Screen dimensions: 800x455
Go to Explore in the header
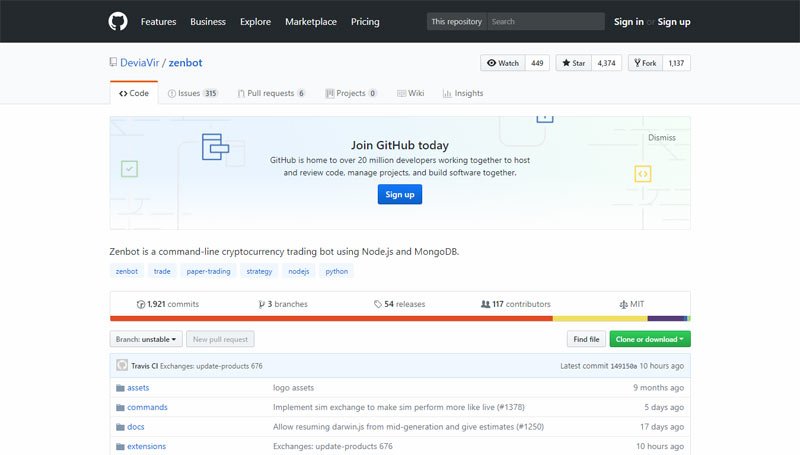pos(255,21)
